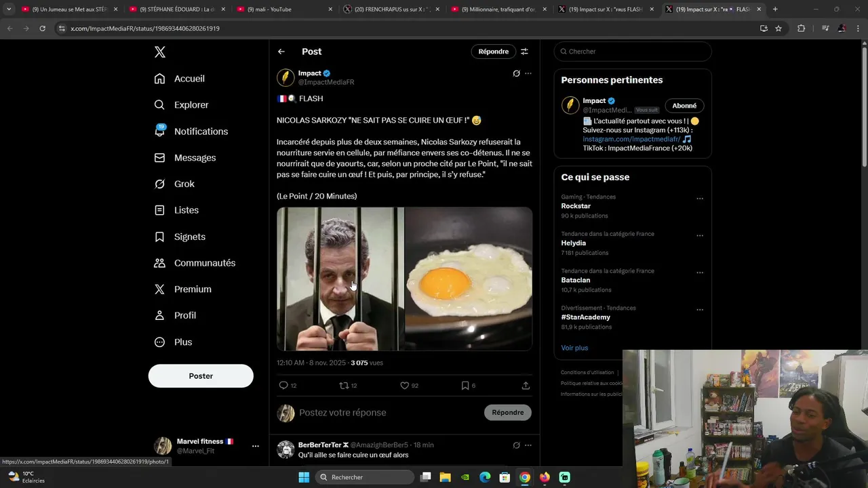Open #StarAcademy trend options menu
This screenshot has width=868, height=488.
(x=700, y=310)
